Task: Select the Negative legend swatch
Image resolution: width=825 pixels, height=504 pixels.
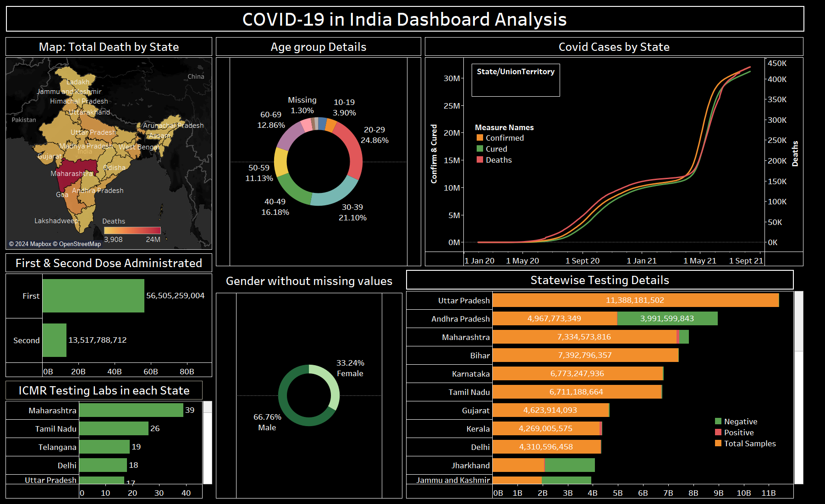Action: tap(718, 421)
